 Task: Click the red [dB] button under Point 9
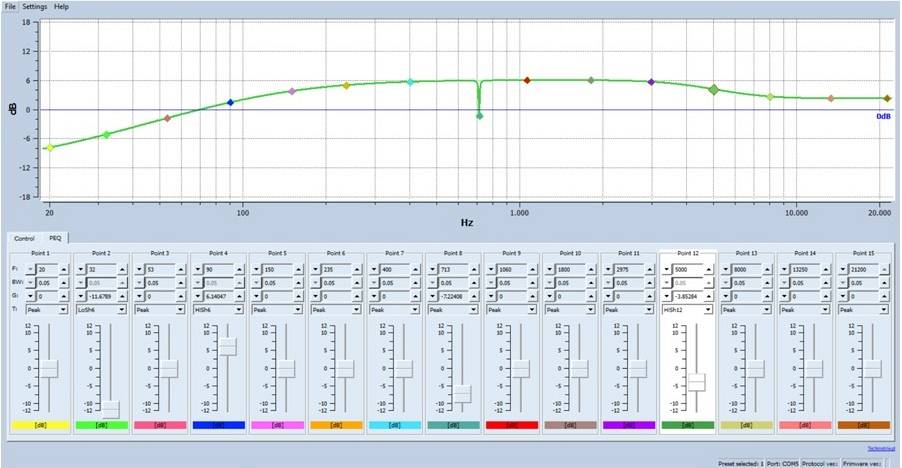tap(510, 426)
